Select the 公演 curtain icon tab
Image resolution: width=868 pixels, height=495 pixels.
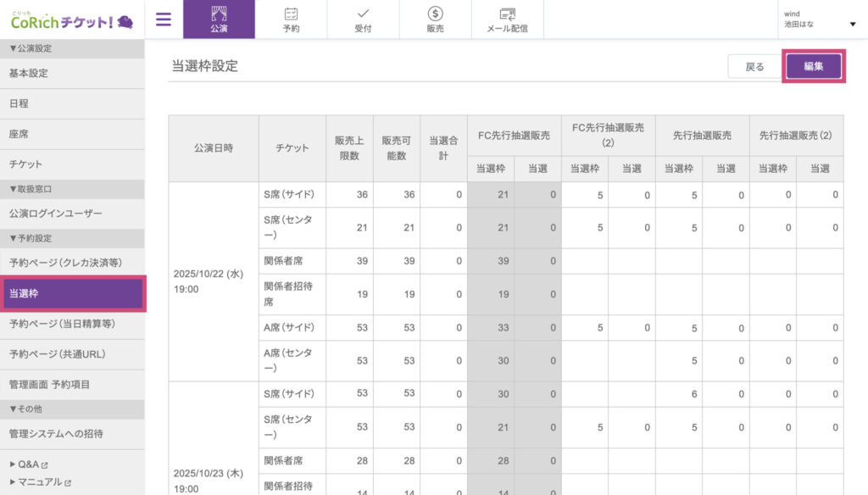pyautogui.click(x=219, y=19)
